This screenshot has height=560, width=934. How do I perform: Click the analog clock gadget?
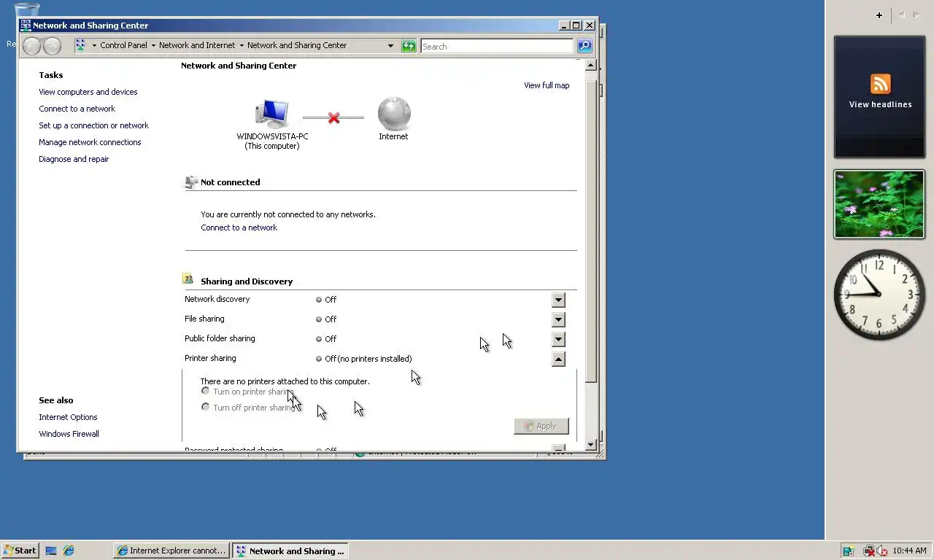(x=879, y=294)
